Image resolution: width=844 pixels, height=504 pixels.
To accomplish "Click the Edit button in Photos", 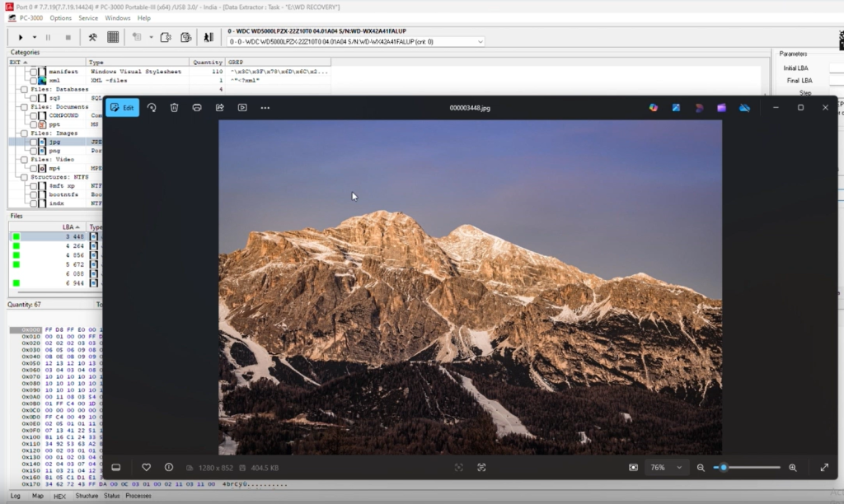I will click(x=122, y=107).
